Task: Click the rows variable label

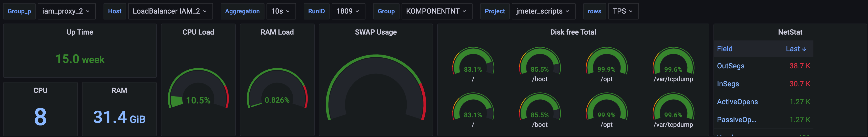Action: (x=594, y=11)
